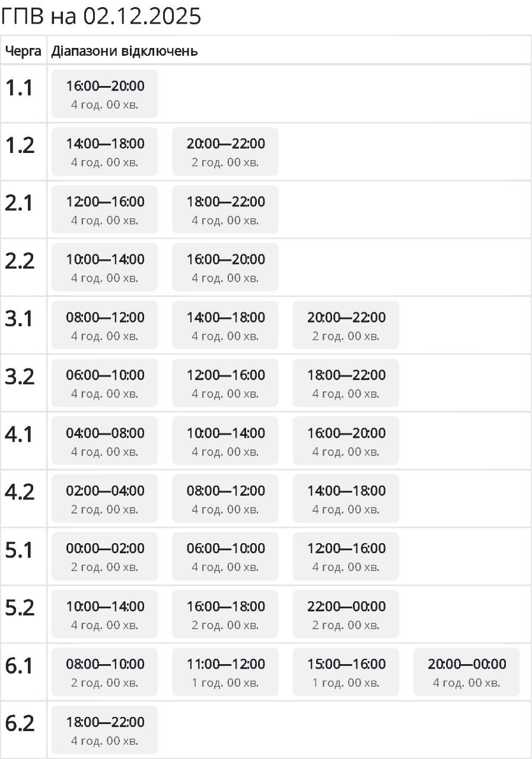Select queue 6.1's 20:00—00:00 outage range
Screen dimensions: 532x759
466,672
